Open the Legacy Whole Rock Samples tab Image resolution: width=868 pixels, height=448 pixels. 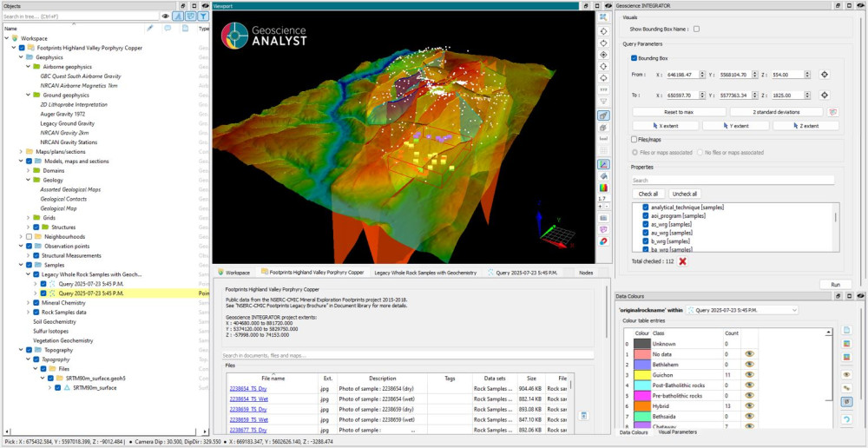click(x=425, y=273)
